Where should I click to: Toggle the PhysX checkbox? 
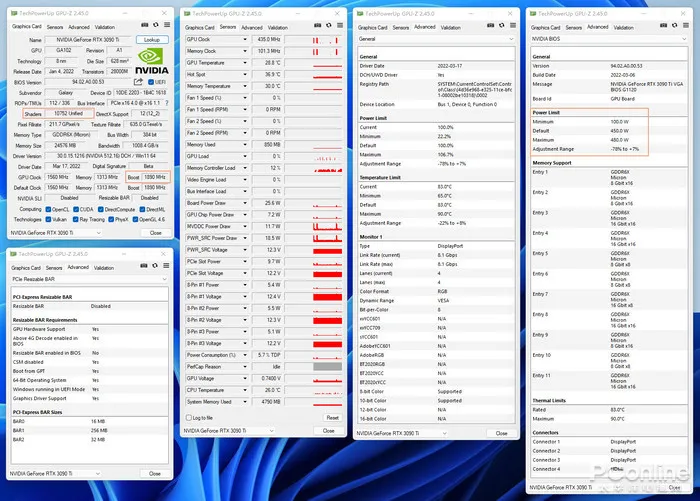[111, 220]
